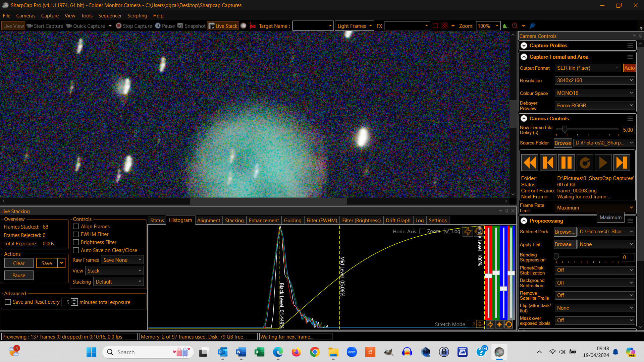This screenshot has height=362, width=644.
Task: Click the circular reload frame button
Action: [585, 163]
